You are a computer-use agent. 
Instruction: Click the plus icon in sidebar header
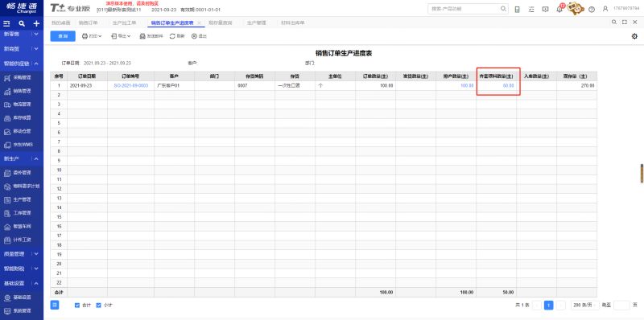(x=36, y=24)
